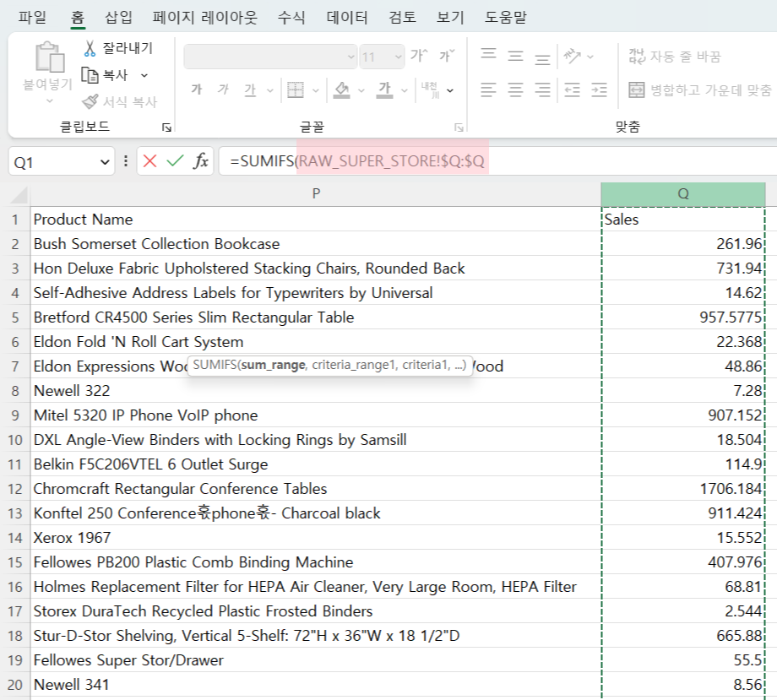Click the Font Color 가 button
The height and width of the screenshot is (700, 777).
click(384, 90)
